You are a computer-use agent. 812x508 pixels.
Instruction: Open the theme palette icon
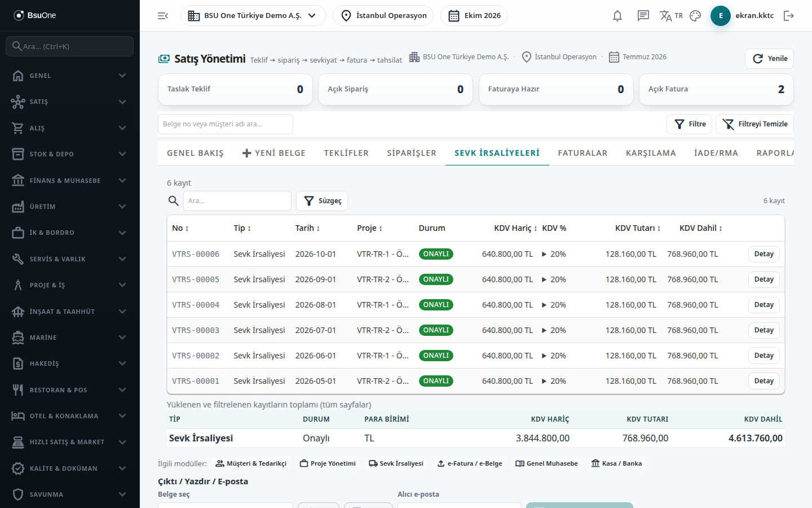point(695,16)
